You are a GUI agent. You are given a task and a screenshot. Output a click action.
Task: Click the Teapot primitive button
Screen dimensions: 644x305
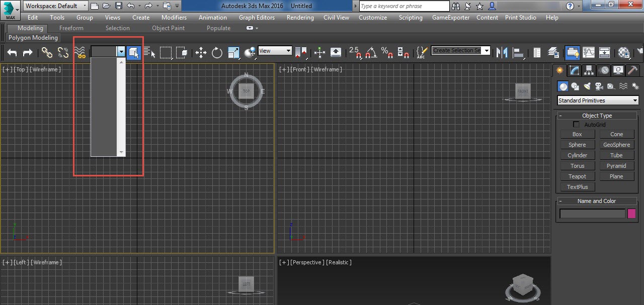coord(577,176)
